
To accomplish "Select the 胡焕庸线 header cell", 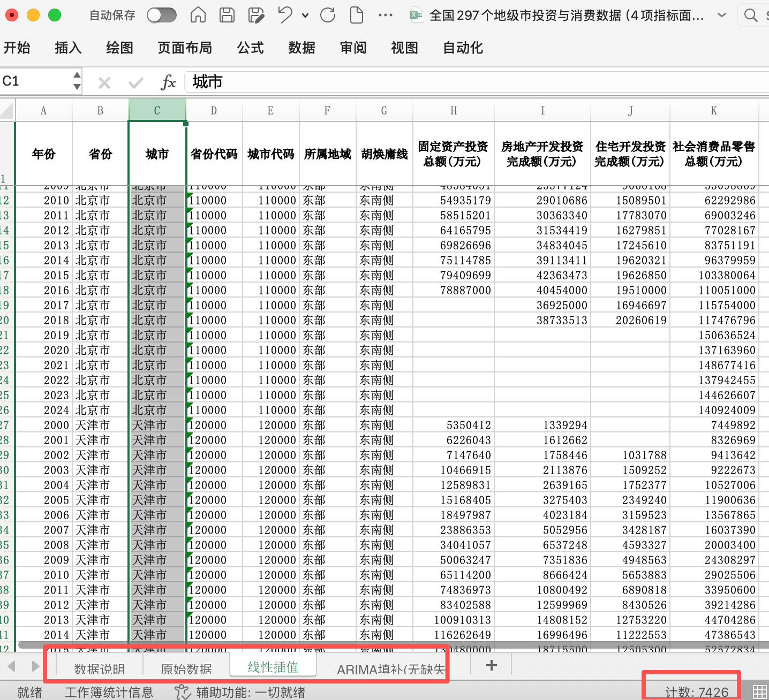I will pos(384,154).
